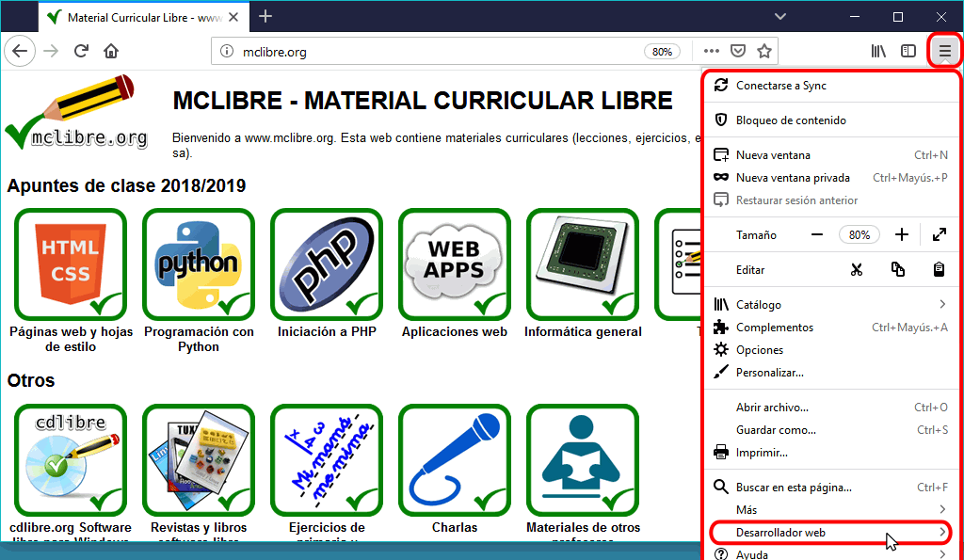Select Abrir archivo...

831,407
